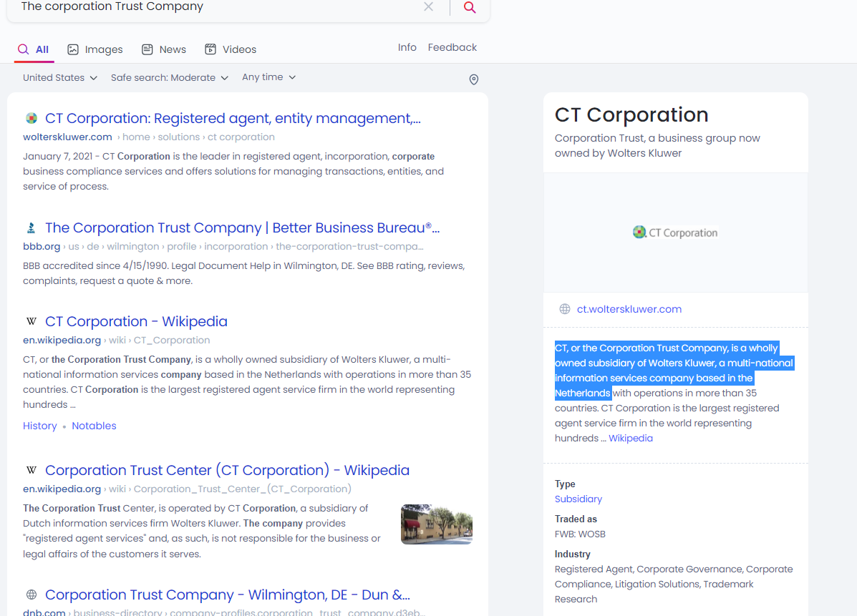Open Corporation Trust Center Wikipedia result
This screenshot has height=616, width=857.
coord(227,470)
